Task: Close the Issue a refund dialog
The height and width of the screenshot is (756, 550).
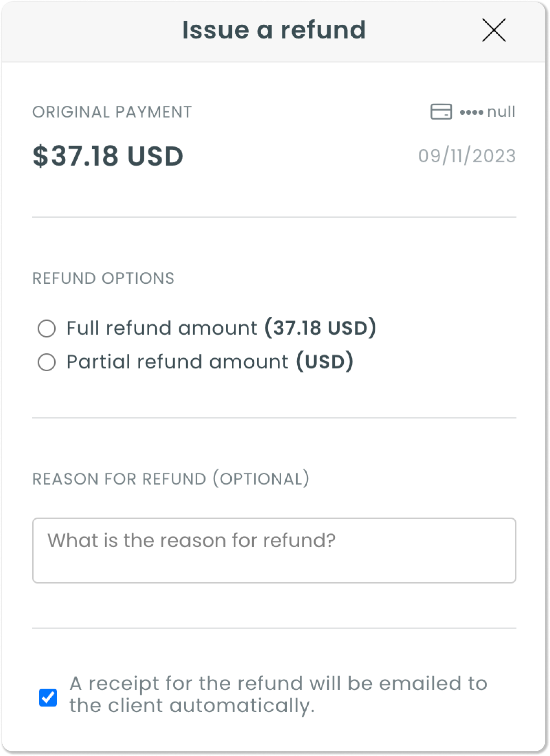Action: click(494, 30)
